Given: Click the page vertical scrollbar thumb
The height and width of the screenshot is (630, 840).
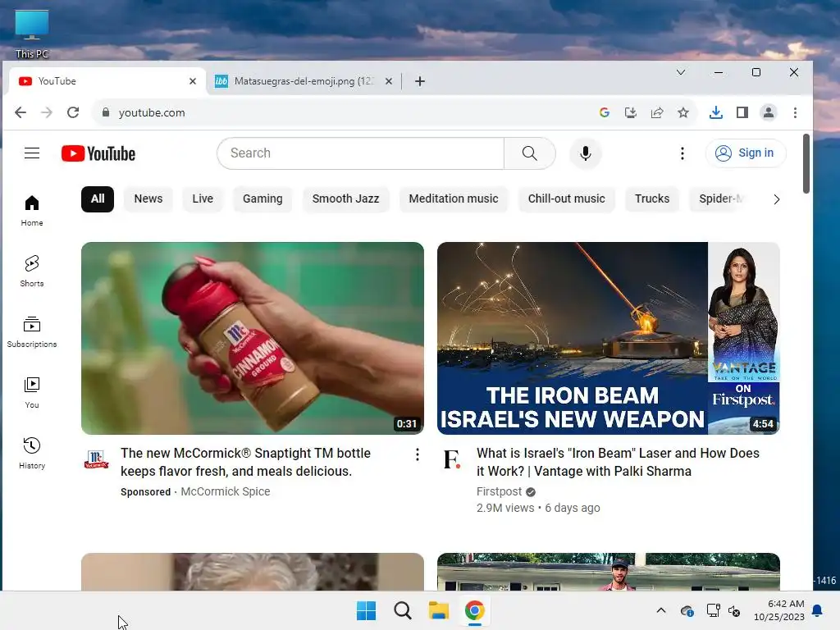Looking at the screenshot, I should point(806,163).
